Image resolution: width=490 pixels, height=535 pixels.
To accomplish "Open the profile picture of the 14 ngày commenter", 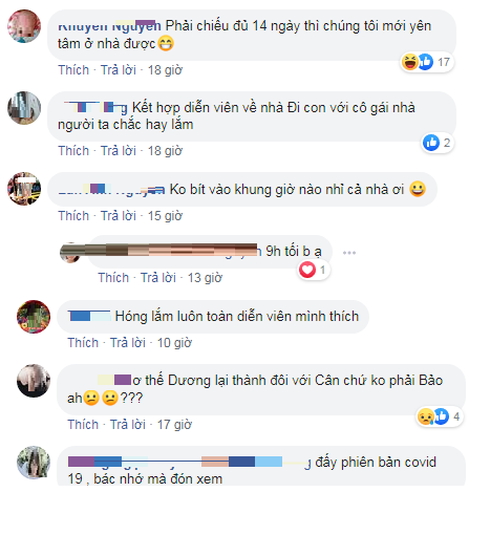I will 24,26.
